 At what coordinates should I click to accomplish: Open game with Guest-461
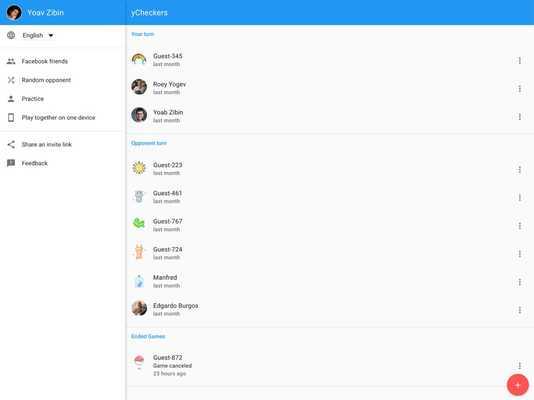click(330, 197)
